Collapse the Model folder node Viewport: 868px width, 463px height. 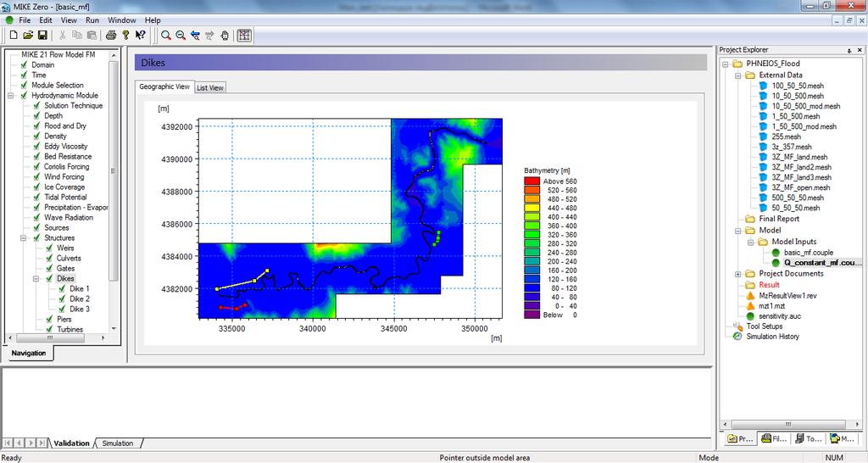[738, 231]
